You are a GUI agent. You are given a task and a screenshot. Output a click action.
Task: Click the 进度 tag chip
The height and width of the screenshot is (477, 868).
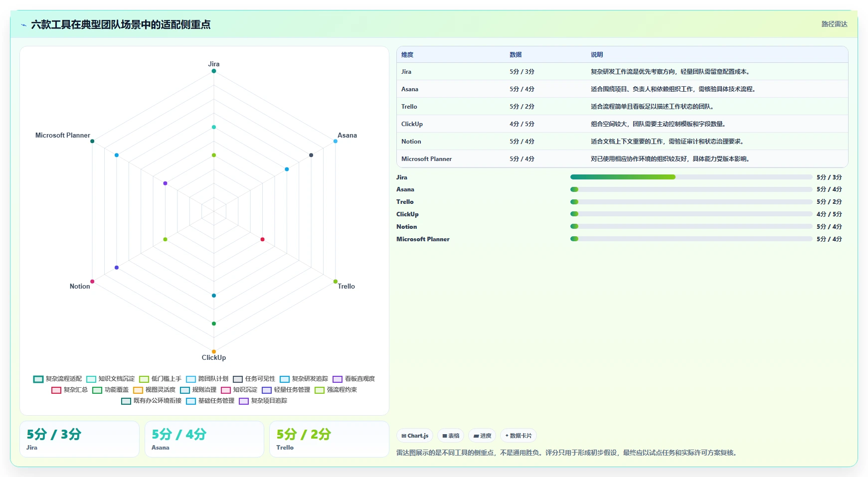[x=482, y=436]
